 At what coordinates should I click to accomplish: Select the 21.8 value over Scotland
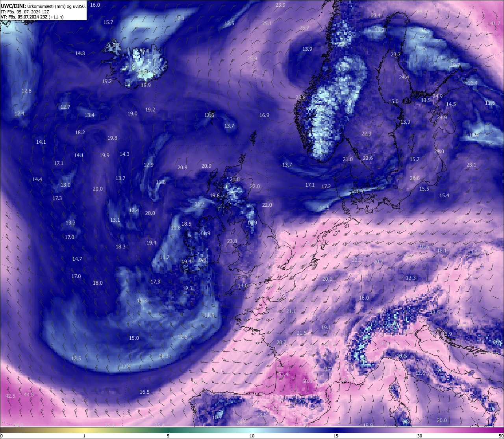[x=235, y=179]
